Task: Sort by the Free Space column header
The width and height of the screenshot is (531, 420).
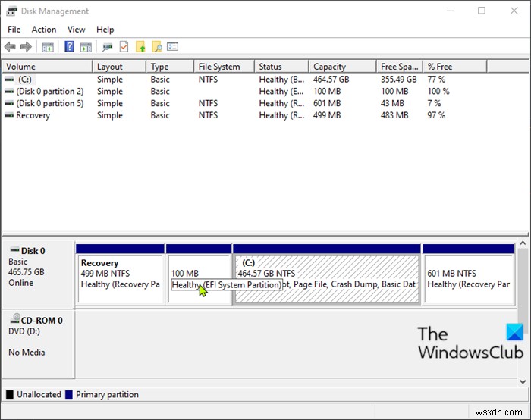Action: [400, 67]
